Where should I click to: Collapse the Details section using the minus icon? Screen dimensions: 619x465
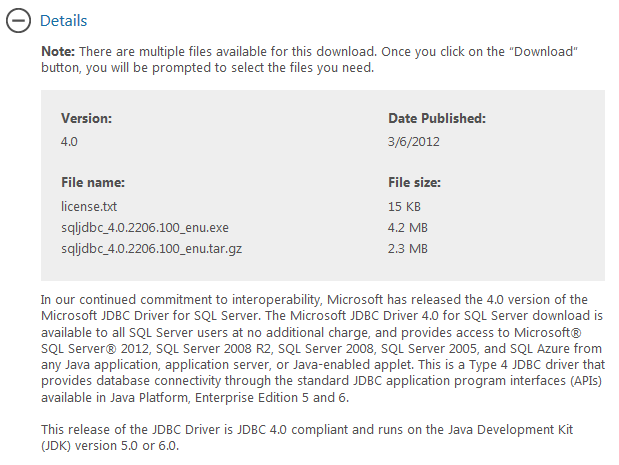(x=18, y=21)
